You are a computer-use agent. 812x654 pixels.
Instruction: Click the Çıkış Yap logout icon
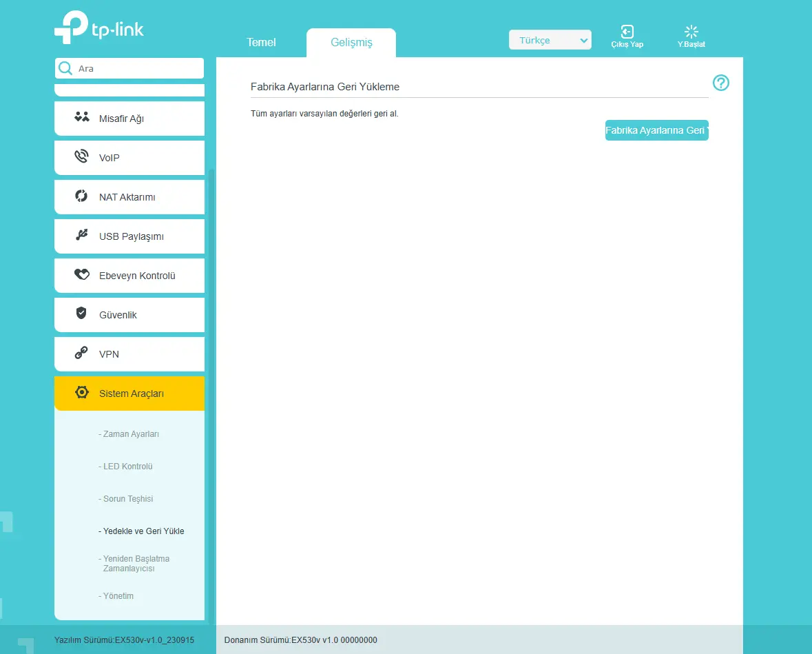pos(627,32)
